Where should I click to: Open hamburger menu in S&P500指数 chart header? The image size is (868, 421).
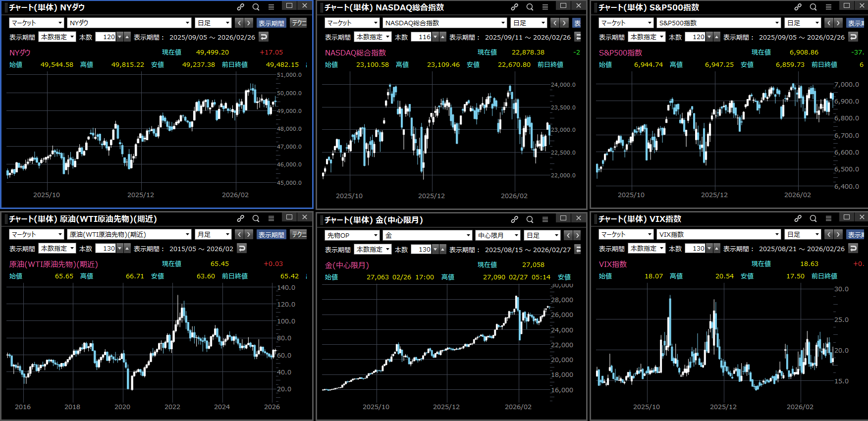[x=828, y=7]
